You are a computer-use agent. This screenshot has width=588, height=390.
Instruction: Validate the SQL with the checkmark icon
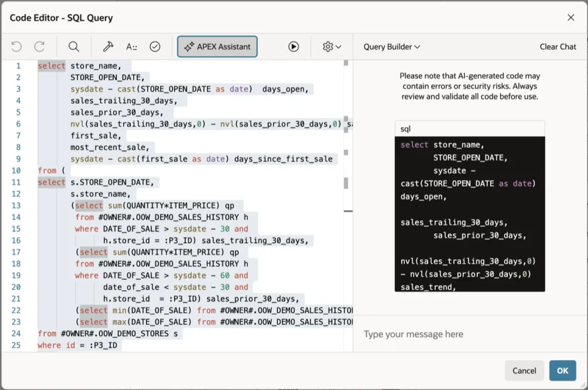(x=155, y=46)
